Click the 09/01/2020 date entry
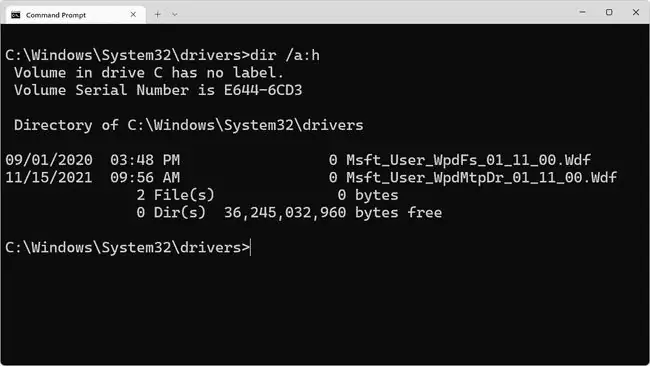The image size is (650, 366). (x=49, y=160)
